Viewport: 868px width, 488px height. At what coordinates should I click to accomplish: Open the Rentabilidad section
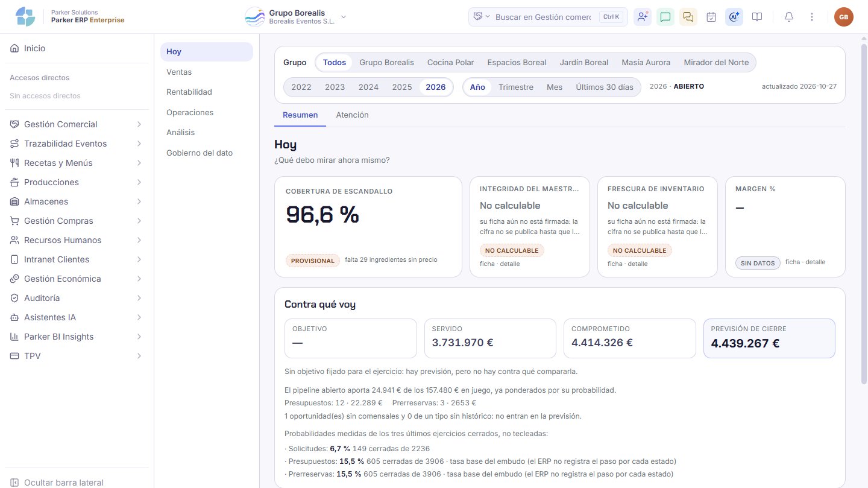[x=207, y=92]
